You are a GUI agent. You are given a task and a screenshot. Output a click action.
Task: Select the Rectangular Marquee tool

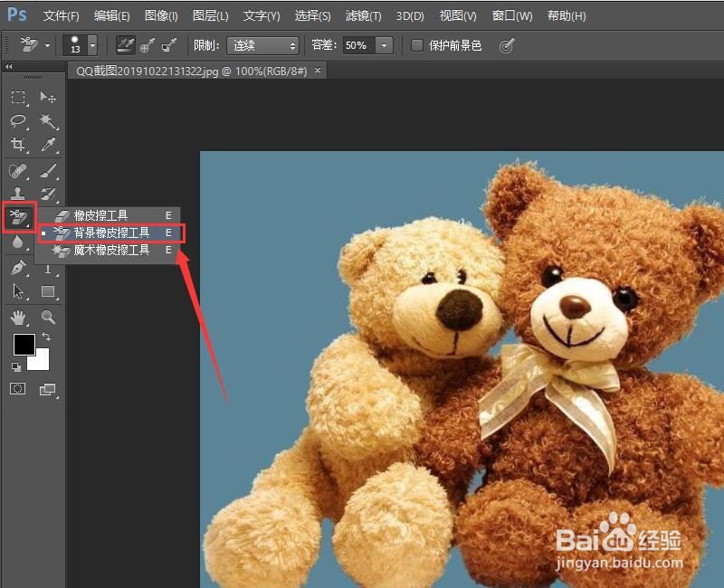[18, 98]
